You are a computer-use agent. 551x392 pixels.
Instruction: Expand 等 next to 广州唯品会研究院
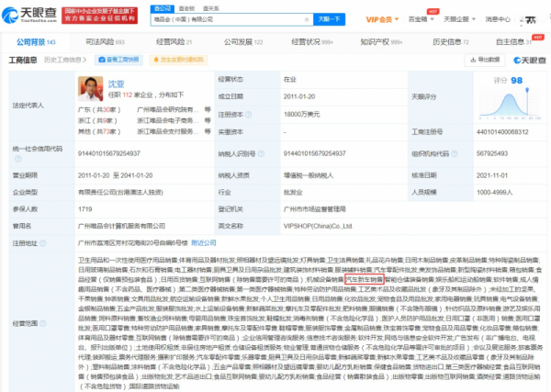208,109
